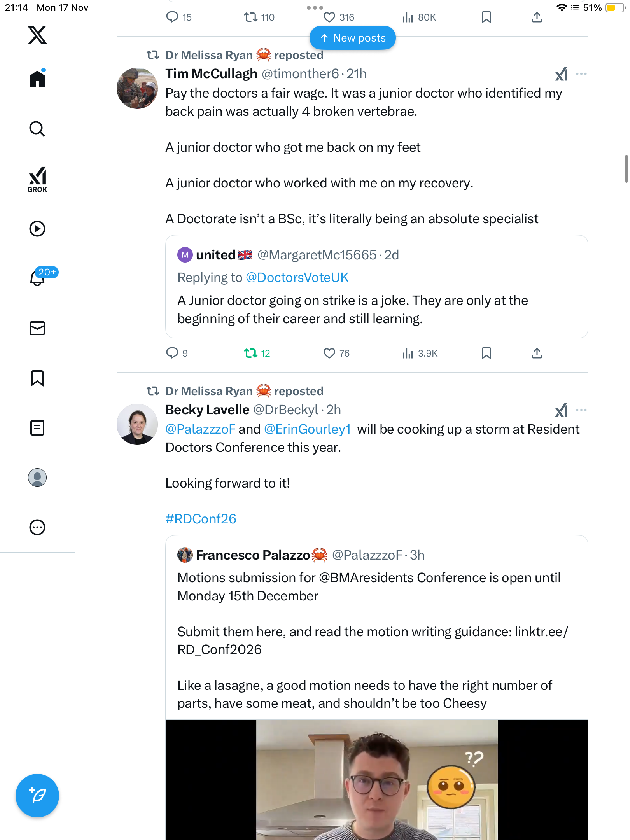Open the search page in sidebar
630x840 pixels.
37,129
